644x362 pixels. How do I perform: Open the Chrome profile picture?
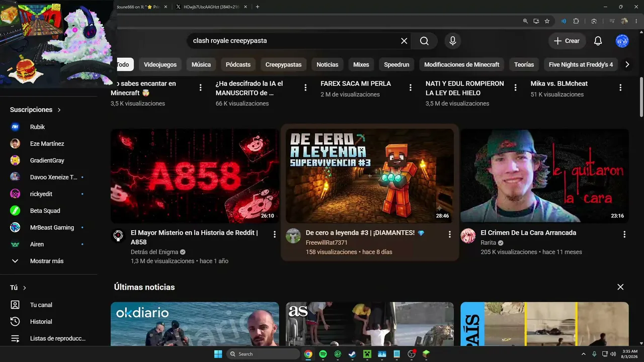[x=624, y=21]
